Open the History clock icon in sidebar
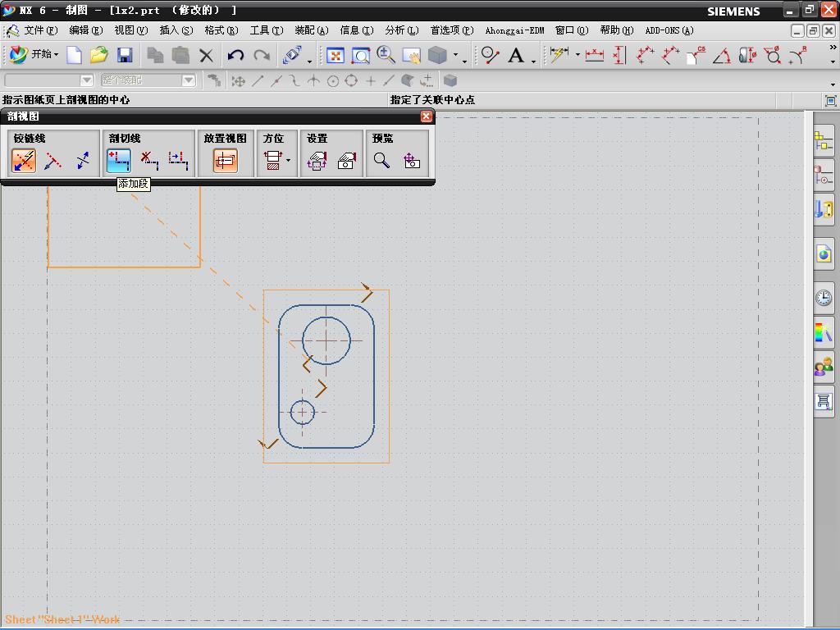The height and width of the screenshot is (630, 840). pyautogui.click(x=824, y=298)
